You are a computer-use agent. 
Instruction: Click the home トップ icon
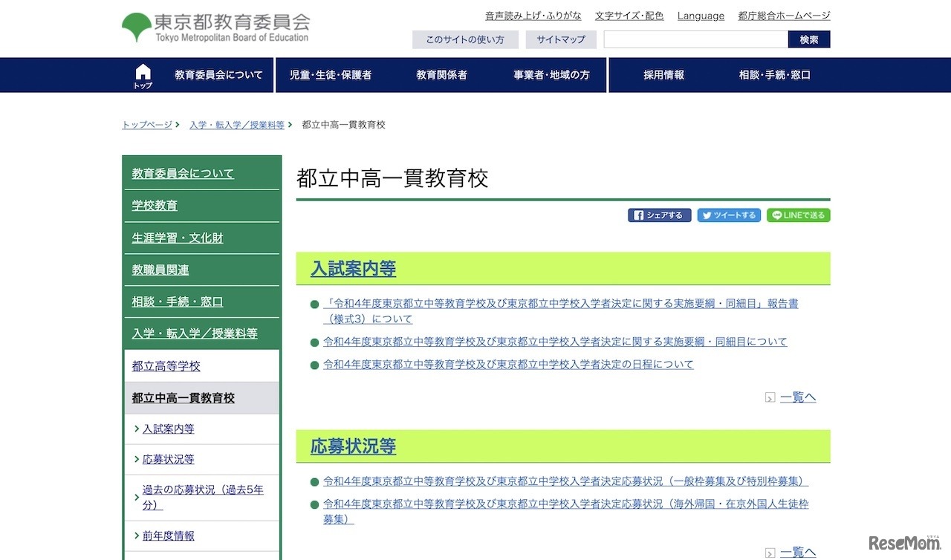[143, 75]
